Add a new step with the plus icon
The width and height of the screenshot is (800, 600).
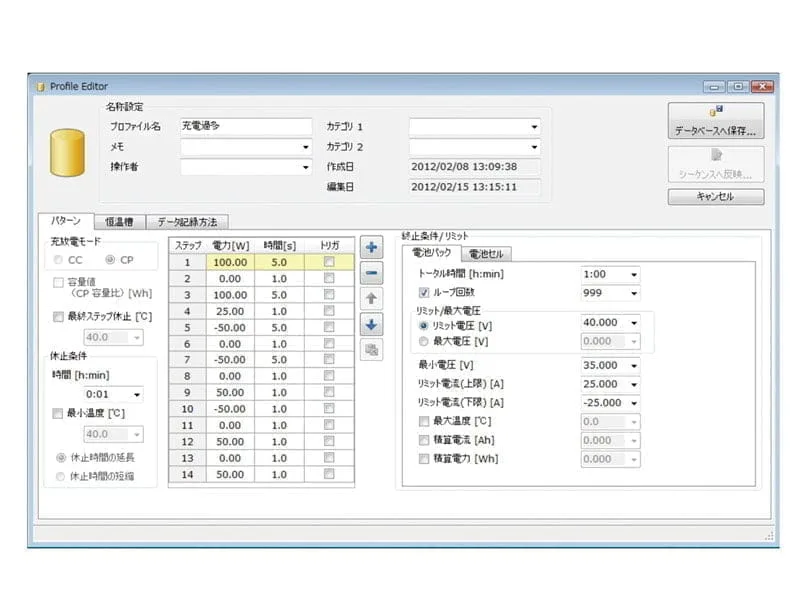tap(371, 246)
